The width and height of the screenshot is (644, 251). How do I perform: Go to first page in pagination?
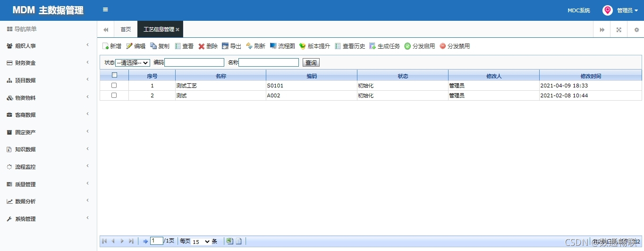[104, 241]
